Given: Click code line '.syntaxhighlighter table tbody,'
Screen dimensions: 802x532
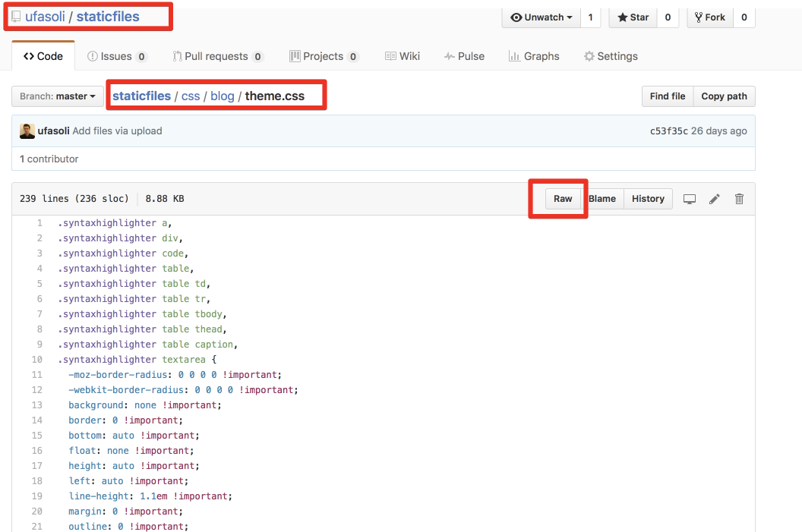Looking at the screenshot, I should tap(142, 313).
